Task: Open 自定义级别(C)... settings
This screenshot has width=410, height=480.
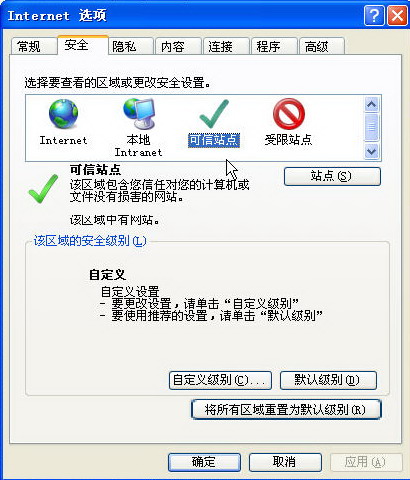Action: tap(220, 380)
